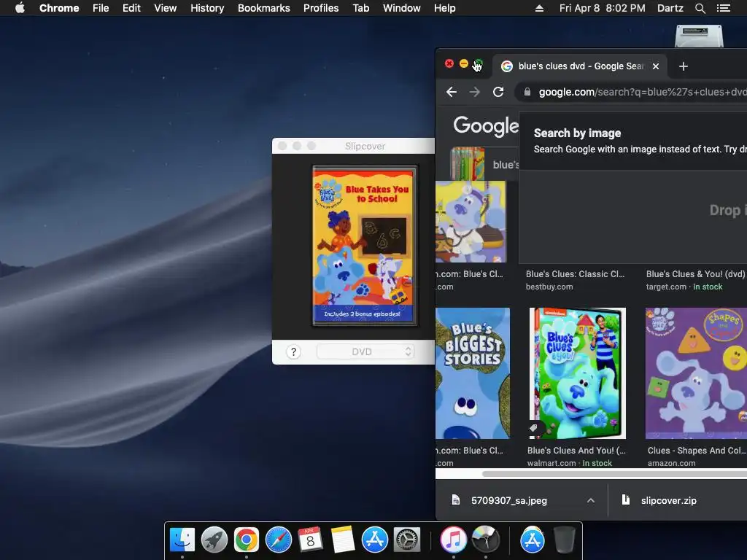Open the Help menu
This screenshot has width=747, height=560.
pos(444,8)
